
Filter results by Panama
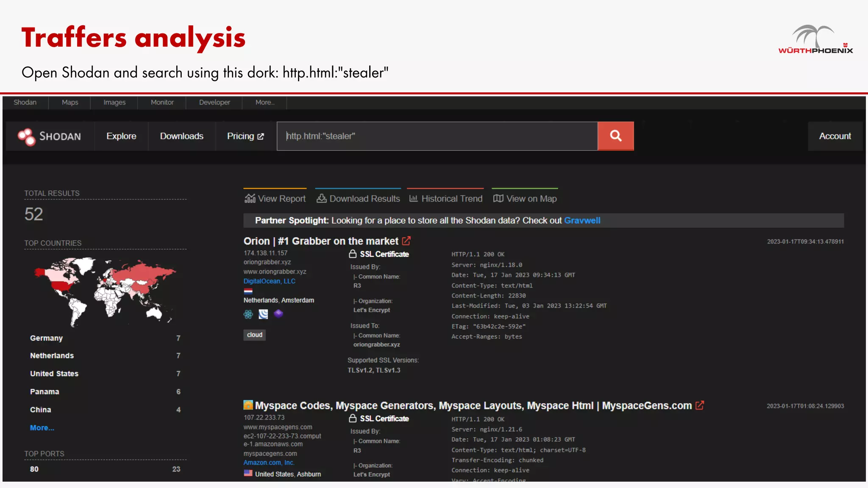(105, 391)
